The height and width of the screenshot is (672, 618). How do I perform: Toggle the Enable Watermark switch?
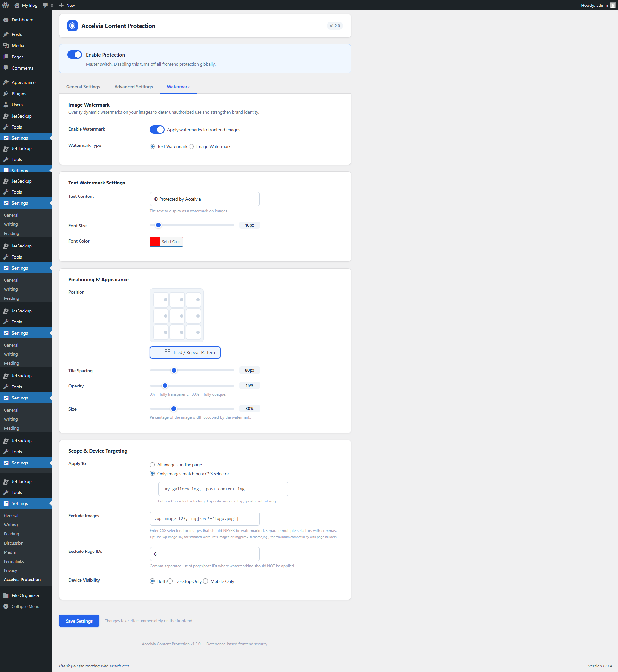point(157,130)
